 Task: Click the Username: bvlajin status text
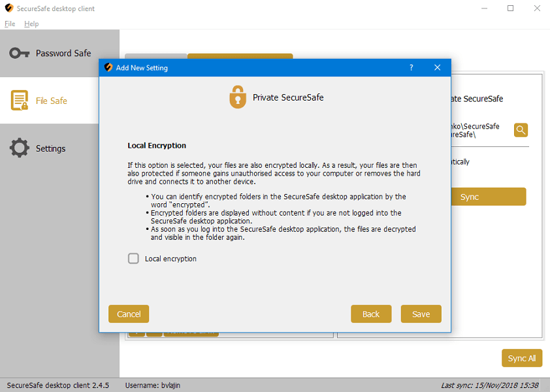(153, 385)
